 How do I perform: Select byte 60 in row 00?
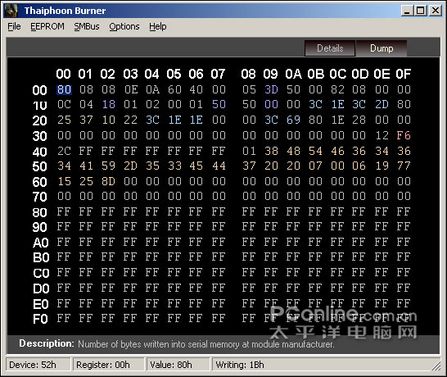tap(174, 89)
